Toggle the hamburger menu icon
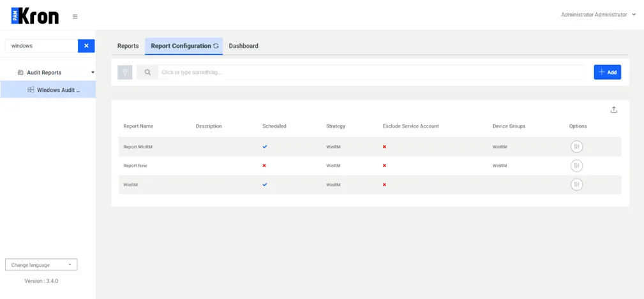This screenshot has height=299, width=644. click(x=75, y=17)
